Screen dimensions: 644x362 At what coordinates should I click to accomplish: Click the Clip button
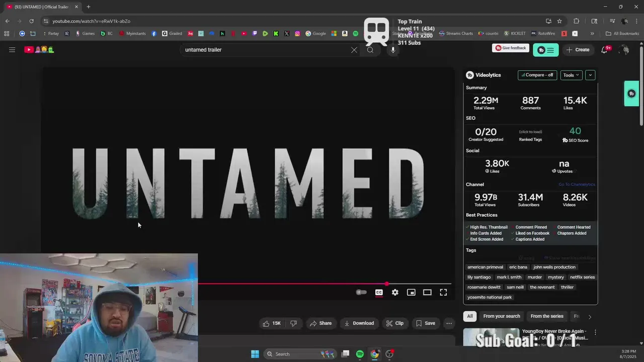(395, 323)
